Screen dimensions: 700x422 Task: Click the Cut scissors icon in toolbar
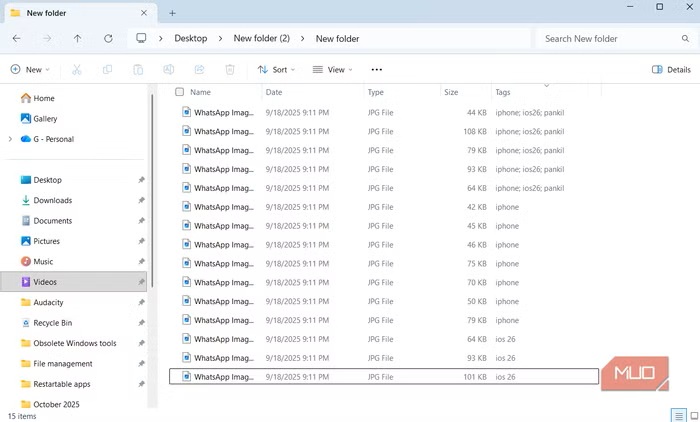point(76,70)
